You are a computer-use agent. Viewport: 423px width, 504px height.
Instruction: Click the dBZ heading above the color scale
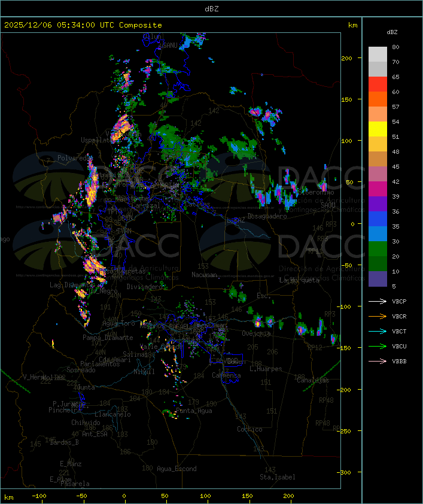coord(392,32)
